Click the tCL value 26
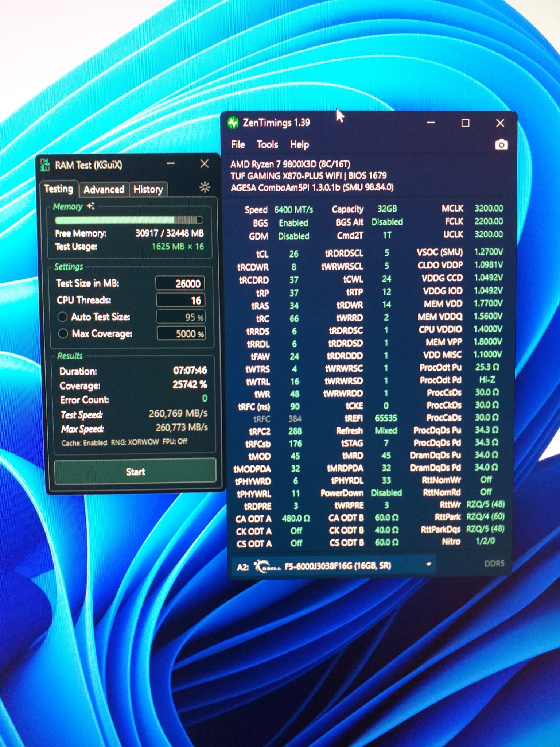 (294, 254)
